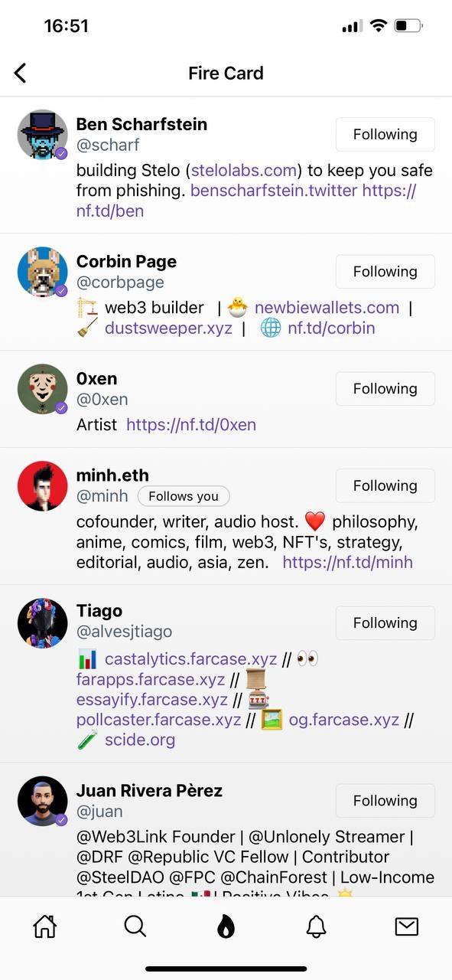The height and width of the screenshot is (980, 452).
Task: Unfollow minh.eth via Following button
Action: coord(385,486)
